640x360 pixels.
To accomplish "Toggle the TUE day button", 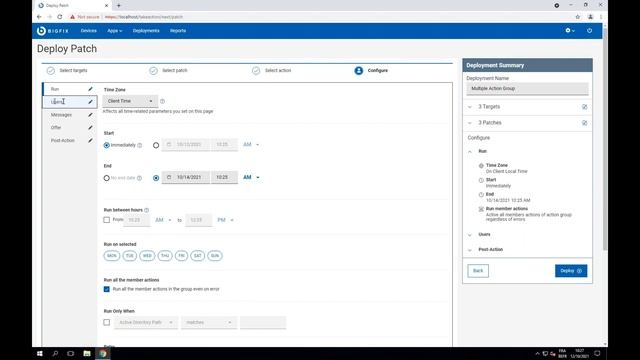I will point(130,256).
